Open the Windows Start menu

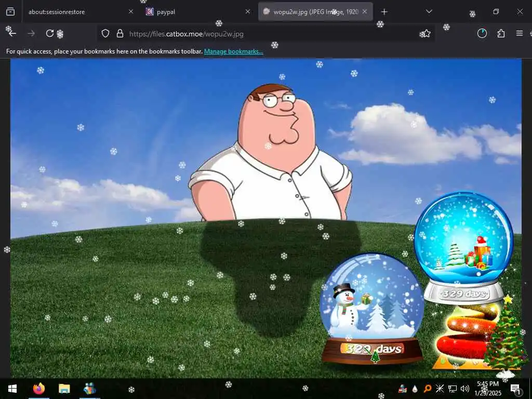click(12, 389)
